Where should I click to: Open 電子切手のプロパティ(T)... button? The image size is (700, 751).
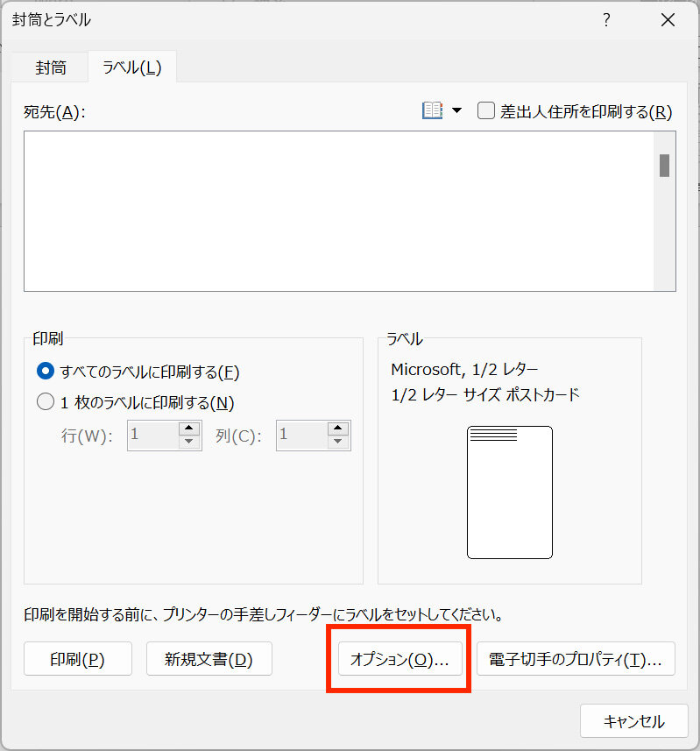(x=576, y=659)
